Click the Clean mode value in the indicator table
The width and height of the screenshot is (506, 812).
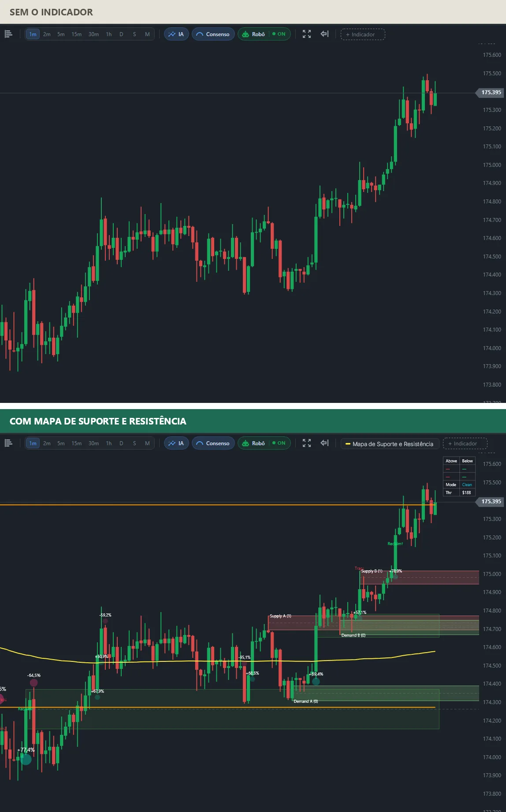[x=467, y=485]
